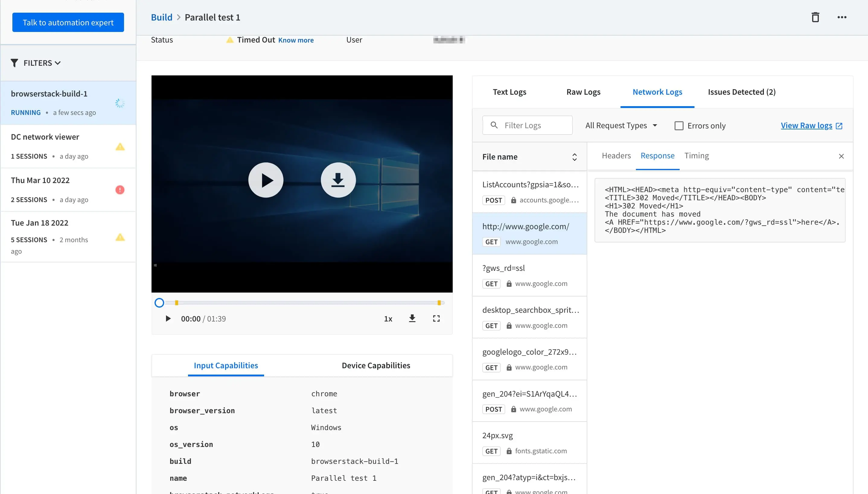Click the download session video icon
Image resolution: width=868 pixels, height=494 pixels.
click(x=337, y=179)
